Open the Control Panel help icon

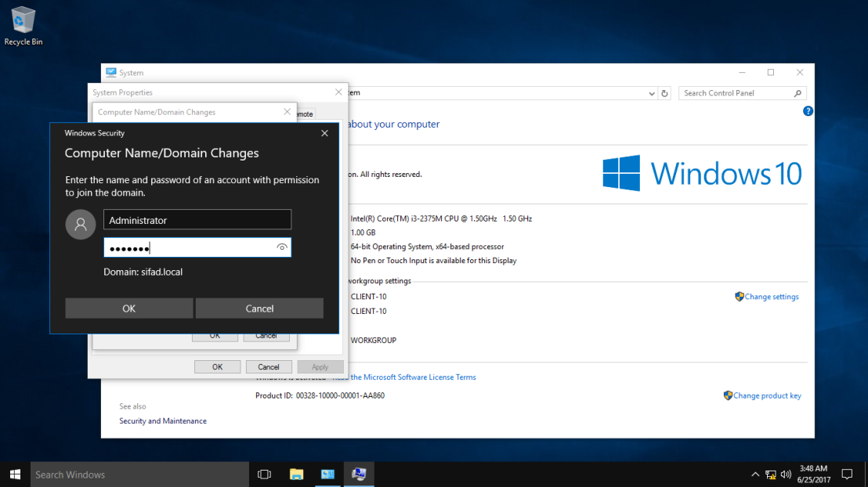click(808, 111)
